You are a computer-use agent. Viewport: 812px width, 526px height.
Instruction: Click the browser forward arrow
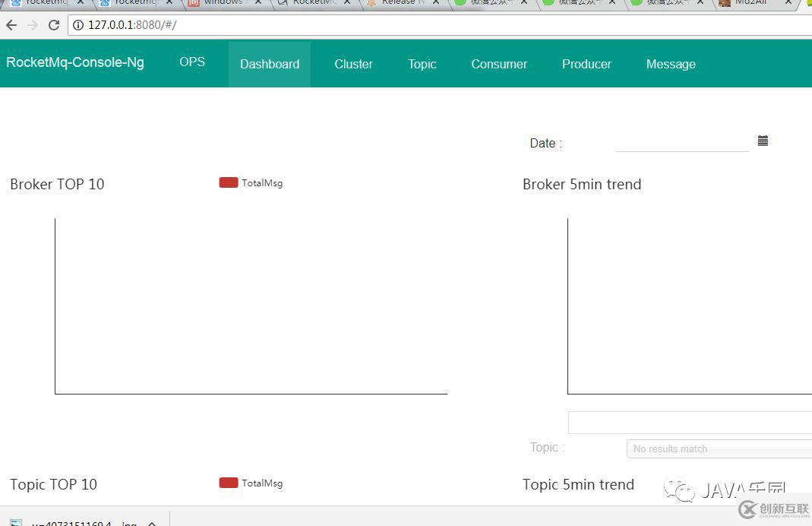point(33,25)
